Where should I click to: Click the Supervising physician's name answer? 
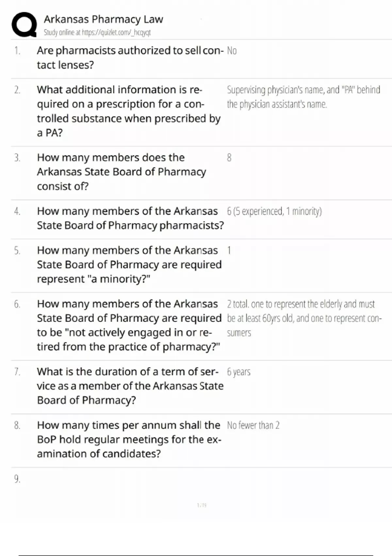[x=303, y=97]
